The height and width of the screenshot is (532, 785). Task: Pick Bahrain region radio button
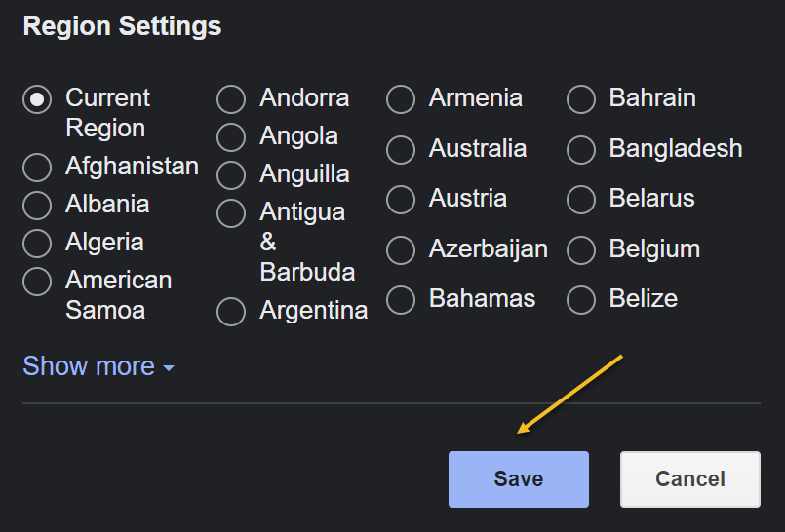point(581,99)
